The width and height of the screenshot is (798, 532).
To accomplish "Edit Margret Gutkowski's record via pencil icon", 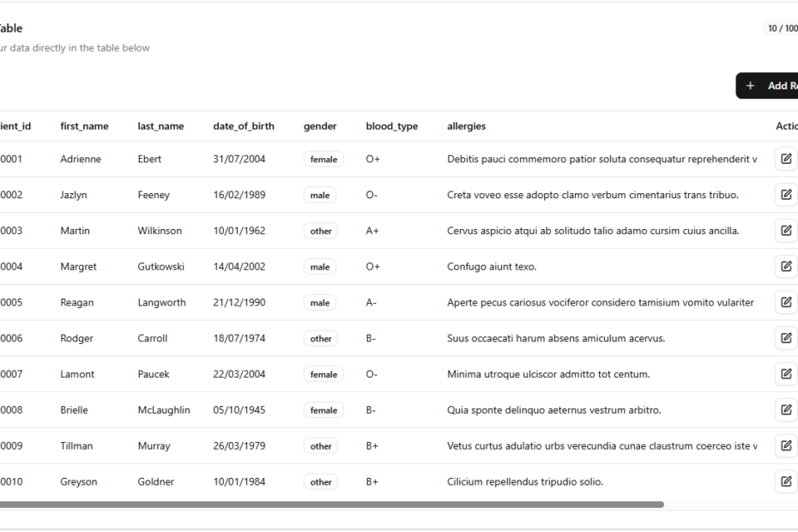I will [786, 266].
